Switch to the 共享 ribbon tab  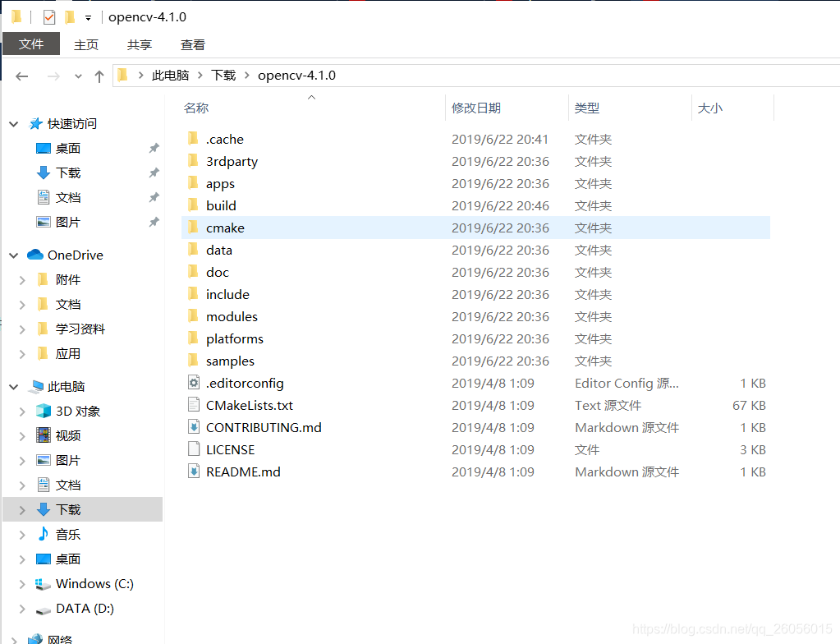[140, 44]
